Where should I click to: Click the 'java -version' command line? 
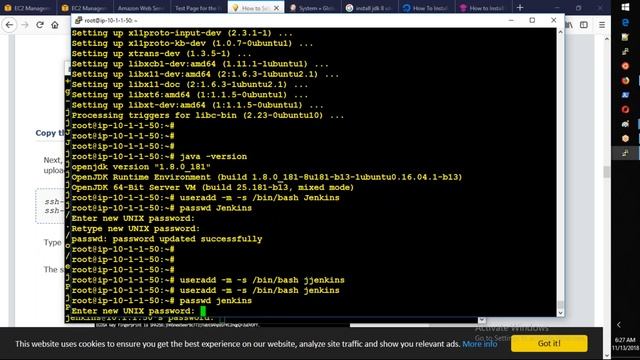click(159, 157)
